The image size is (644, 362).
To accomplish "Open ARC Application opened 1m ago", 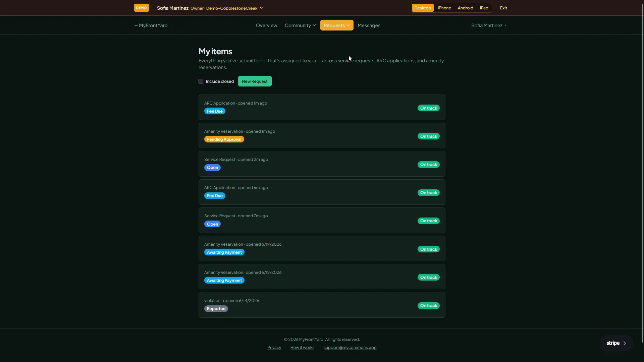I will [x=322, y=107].
